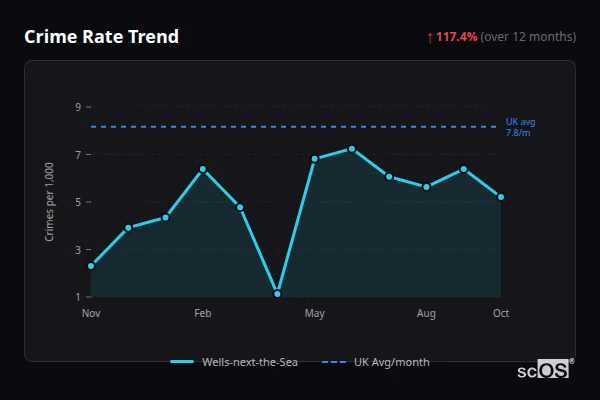Viewport: 600px width, 400px height.
Task: Click the Nov x-axis label
Action: click(91, 313)
